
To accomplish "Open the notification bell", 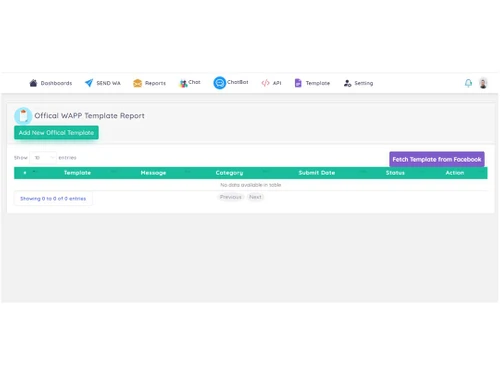I will click(468, 83).
